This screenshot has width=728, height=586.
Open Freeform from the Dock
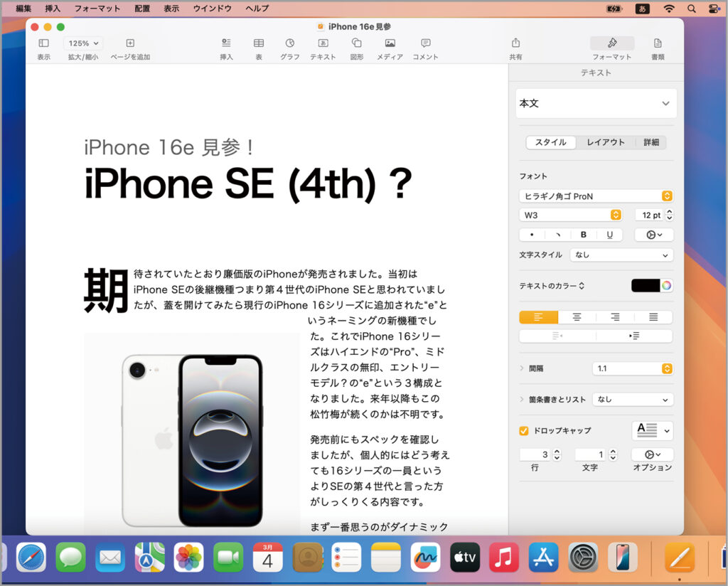425,558
